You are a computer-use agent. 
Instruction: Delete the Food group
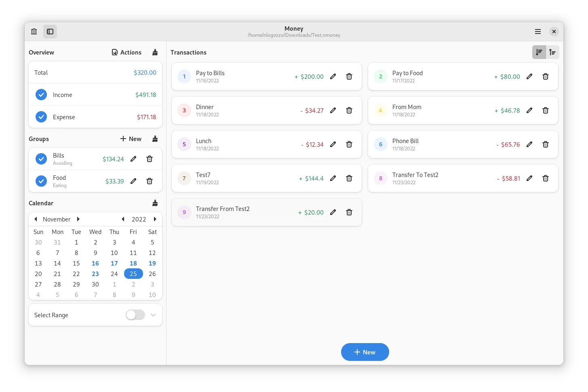[x=150, y=181]
